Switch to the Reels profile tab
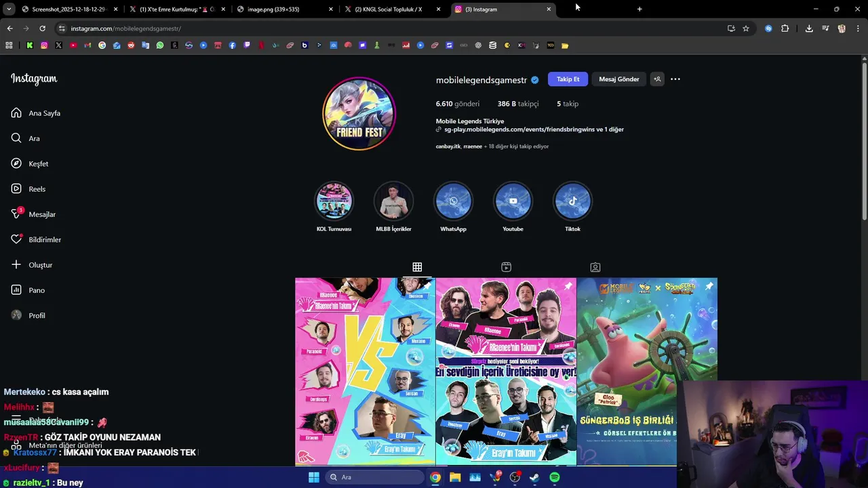The image size is (868, 488). 506,267
